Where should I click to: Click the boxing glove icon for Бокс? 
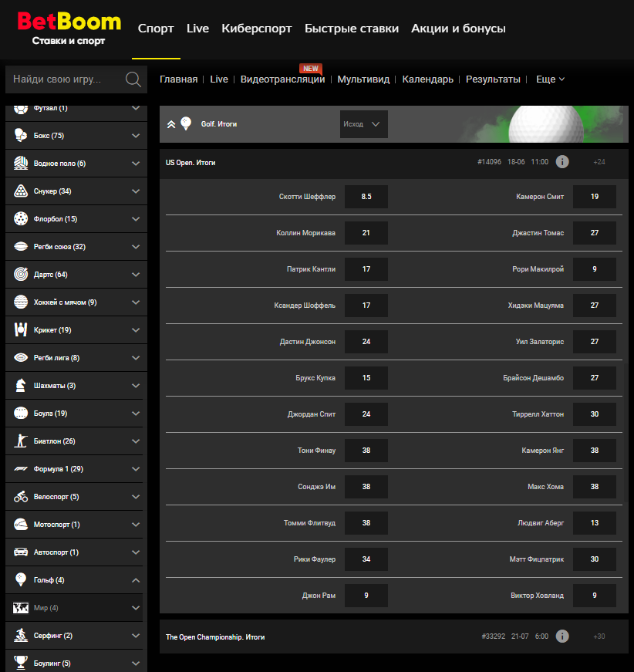pyautogui.click(x=21, y=136)
